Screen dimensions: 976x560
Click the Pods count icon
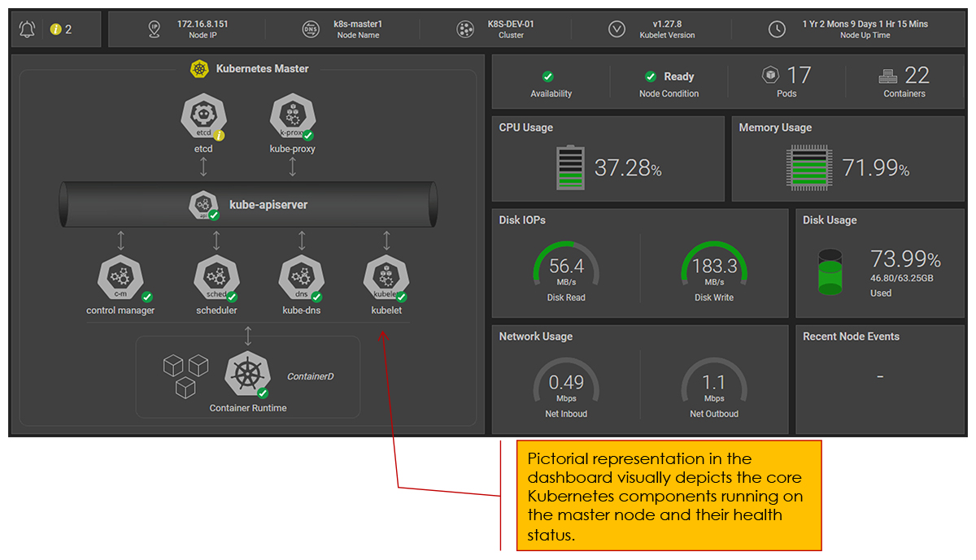(x=769, y=76)
